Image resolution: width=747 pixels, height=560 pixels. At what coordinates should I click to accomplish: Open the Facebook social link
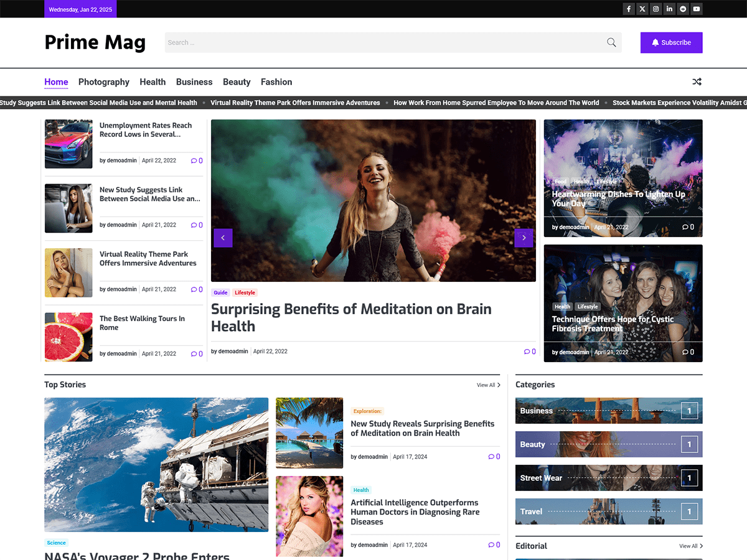coord(629,9)
